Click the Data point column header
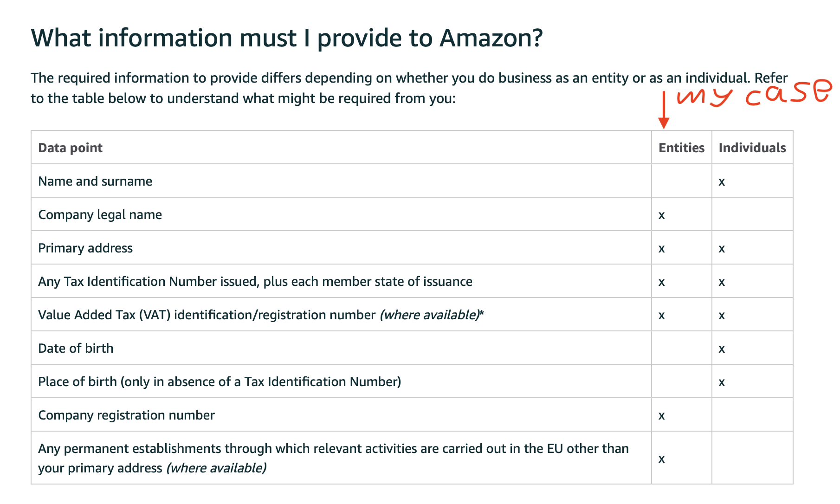Viewport: 840px width, 504px height. tap(70, 148)
